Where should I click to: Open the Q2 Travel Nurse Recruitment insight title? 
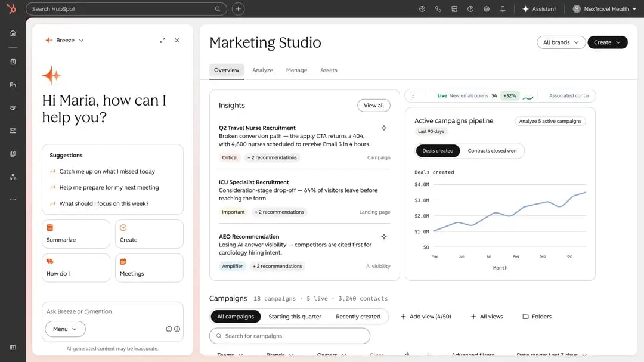257,128
